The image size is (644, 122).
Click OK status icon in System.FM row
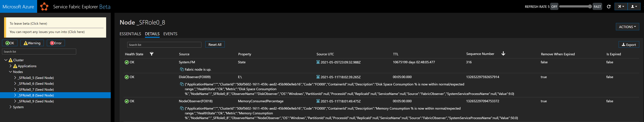coord(127,62)
